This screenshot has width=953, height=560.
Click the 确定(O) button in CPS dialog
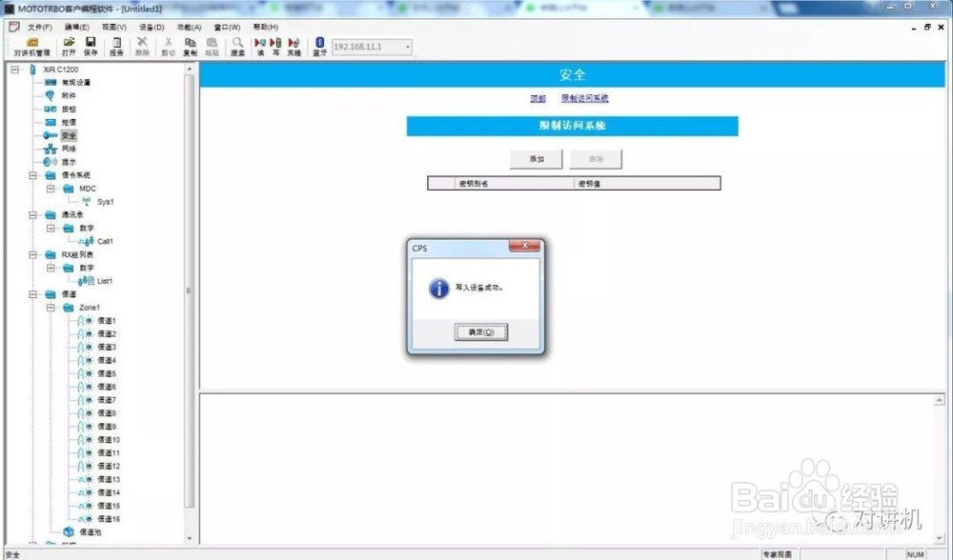click(x=480, y=332)
